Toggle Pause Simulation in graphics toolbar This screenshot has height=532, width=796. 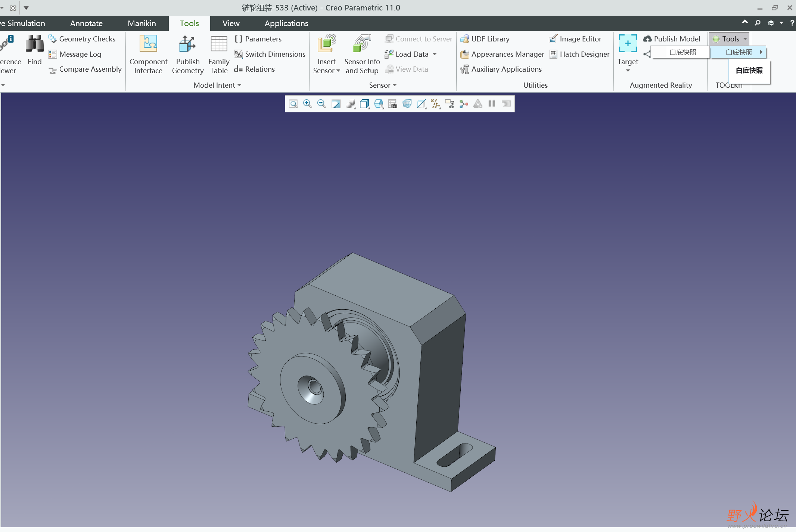click(x=492, y=104)
